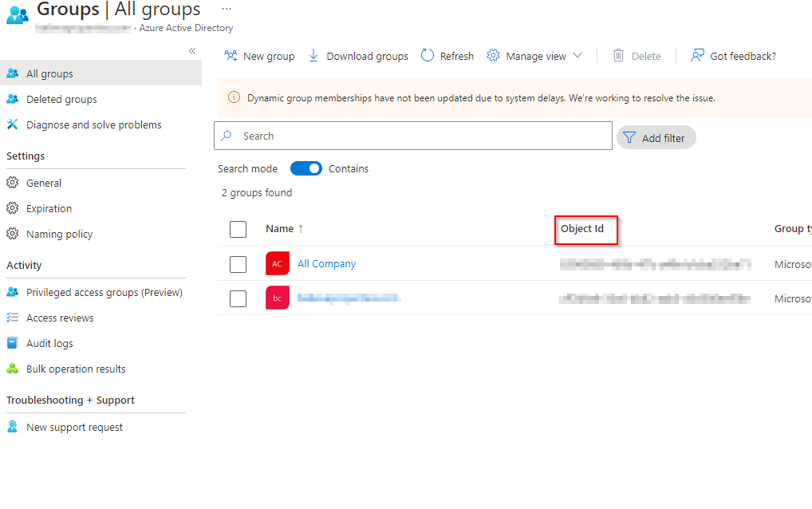812x509 pixels.
Task: Click the New group button label
Action: [x=269, y=56]
